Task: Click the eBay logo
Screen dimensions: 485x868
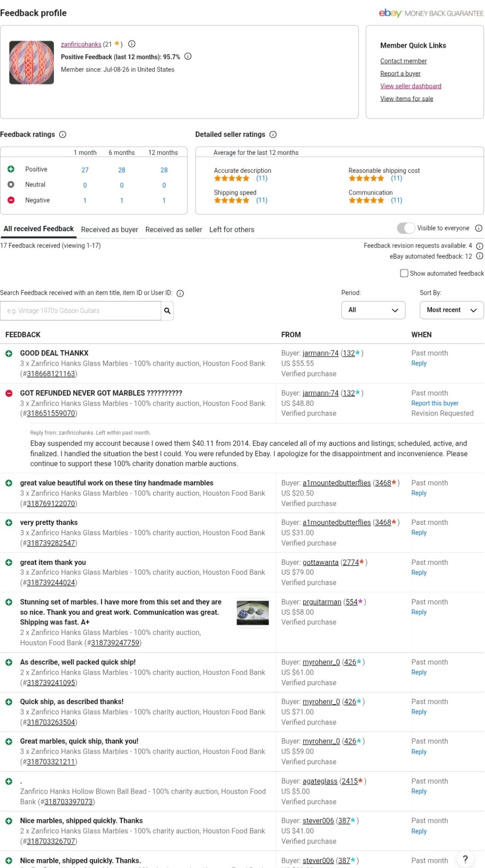Action: (390, 13)
